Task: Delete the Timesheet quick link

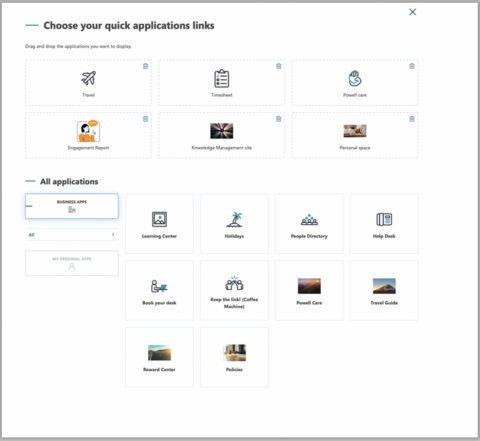Action: (279, 66)
